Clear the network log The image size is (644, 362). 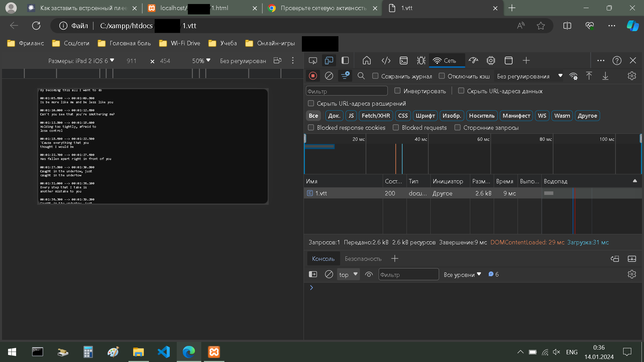point(329,76)
